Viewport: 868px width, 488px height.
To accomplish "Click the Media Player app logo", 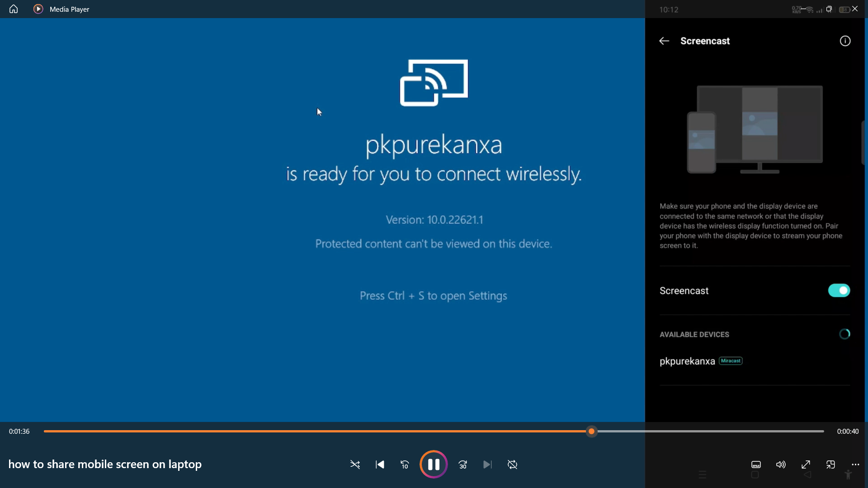I will click(38, 9).
